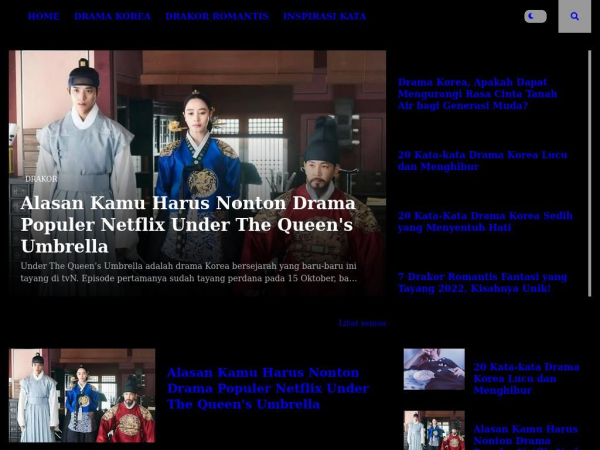Viewport: 600px width, 450px height.
Task: Toggle dark mode moon switch
Action: [535, 16]
